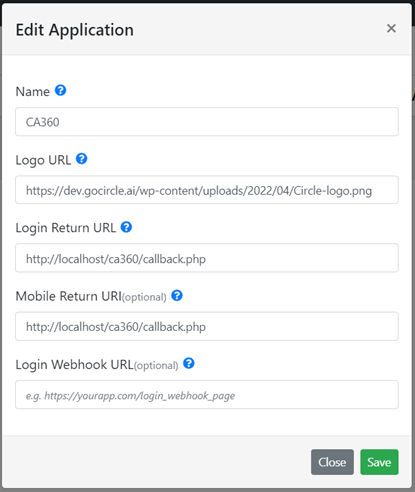Open the Logo URL help tooltip icon
The image size is (415, 492).
tap(82, 159)
